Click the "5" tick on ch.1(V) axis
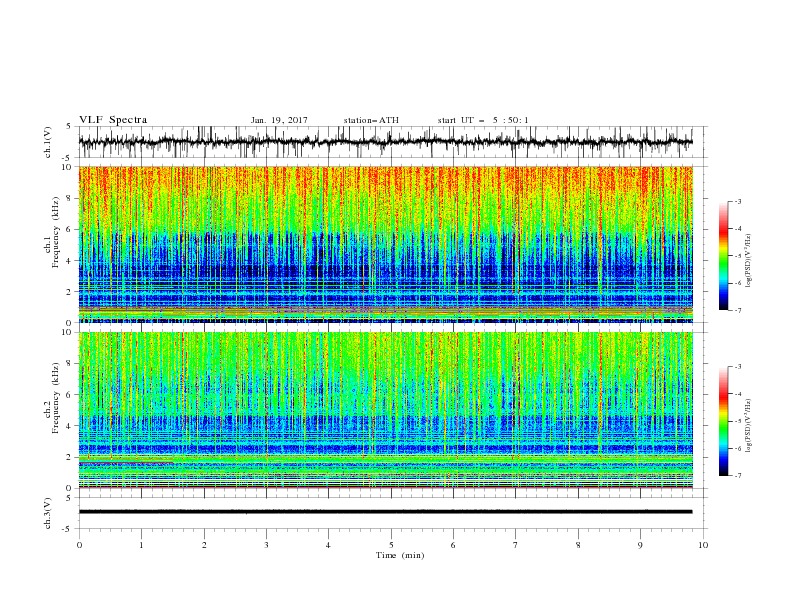Image resolution: width=792 pixels, height=612 pixels. point(70,127)
